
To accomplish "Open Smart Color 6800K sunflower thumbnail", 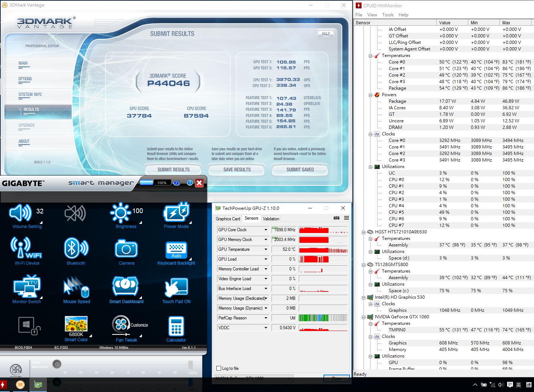I will 76,324.
